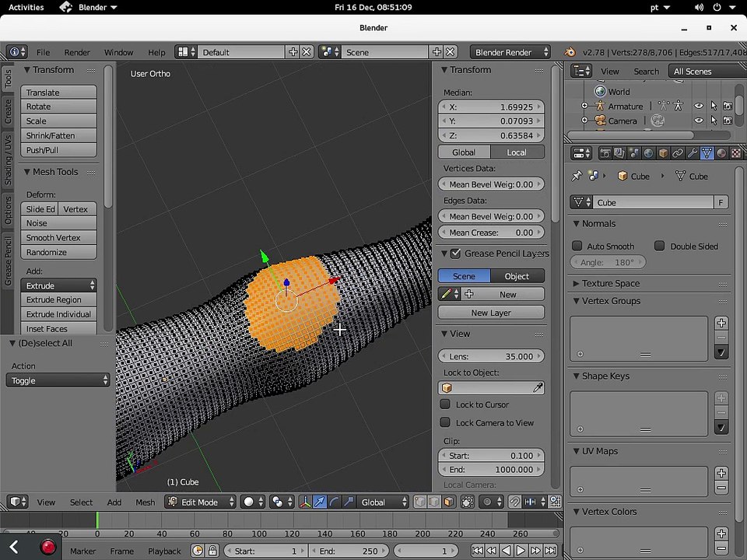Open the Constraints properties tab (chain icon)
747x560 pixels.
[x=678, y=153]
